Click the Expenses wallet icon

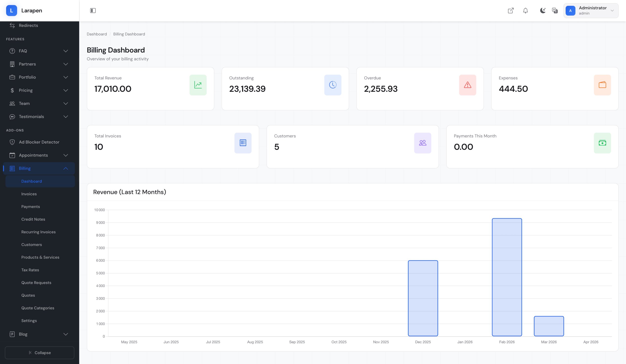pyautogui.click(x=602, y=85)
